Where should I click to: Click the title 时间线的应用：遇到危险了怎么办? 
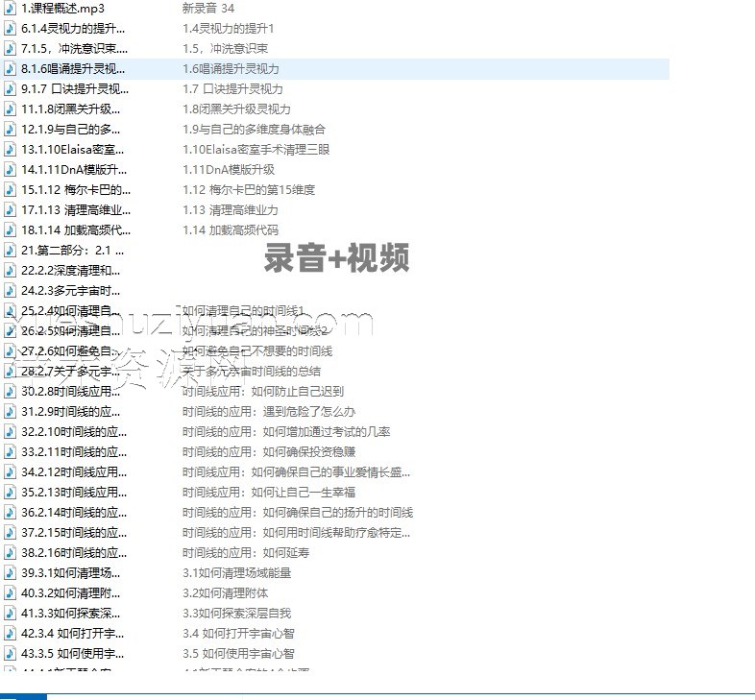269,412
